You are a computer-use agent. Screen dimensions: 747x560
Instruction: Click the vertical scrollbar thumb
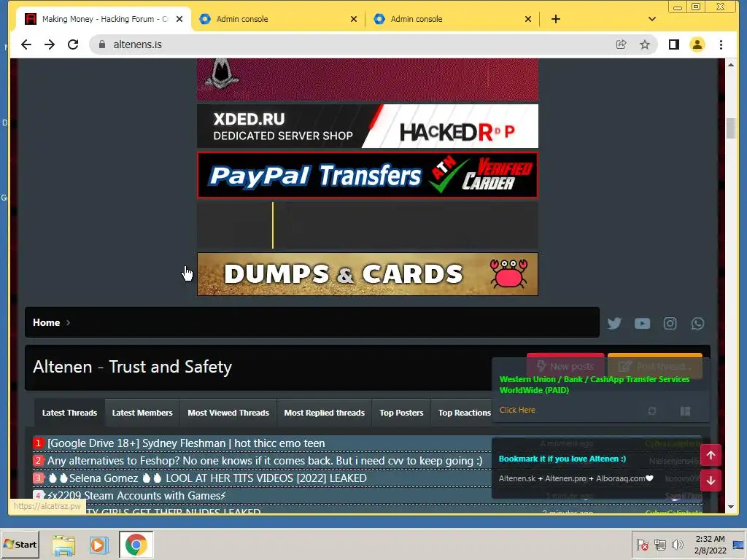click(731, 128)
